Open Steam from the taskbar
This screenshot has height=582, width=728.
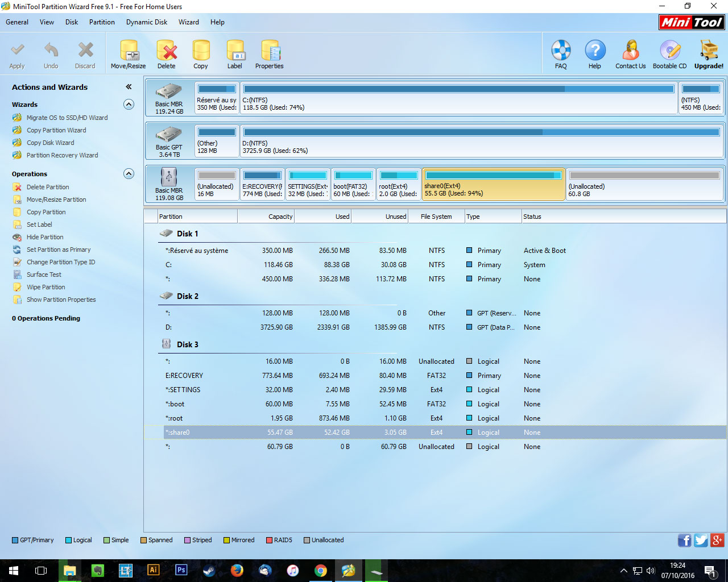point(209,570)
